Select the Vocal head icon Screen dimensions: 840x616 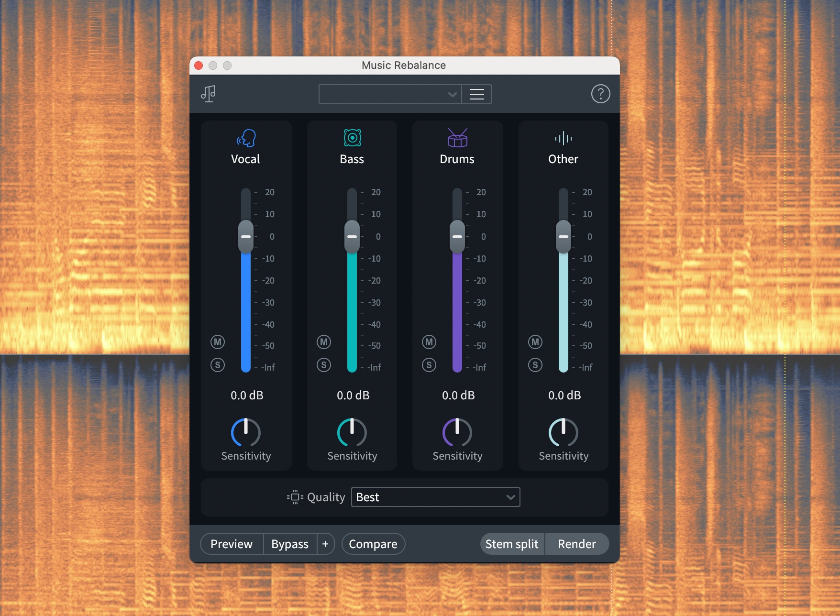tap(246, 139)
